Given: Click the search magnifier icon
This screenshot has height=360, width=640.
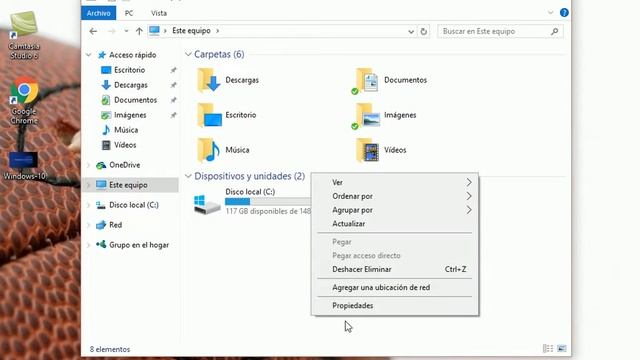Looking at the screenshot, I should (554, 31).
